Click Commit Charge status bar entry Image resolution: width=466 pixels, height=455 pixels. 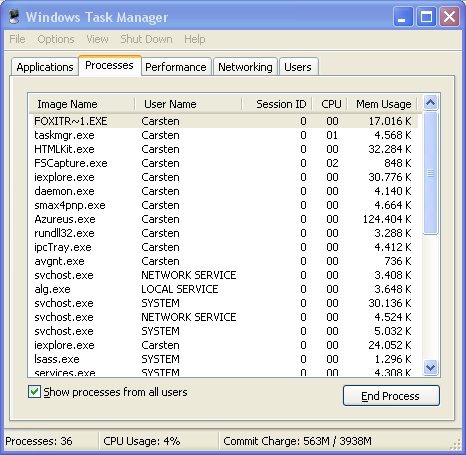[297, 441]
